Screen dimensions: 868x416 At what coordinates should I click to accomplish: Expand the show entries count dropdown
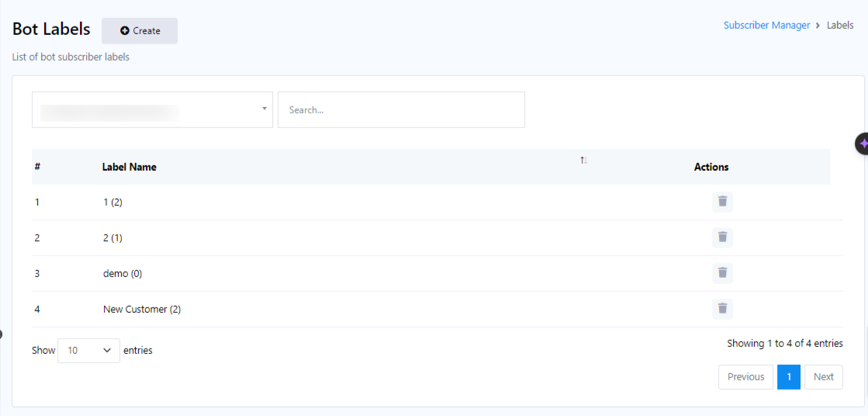tap(88, 351)
